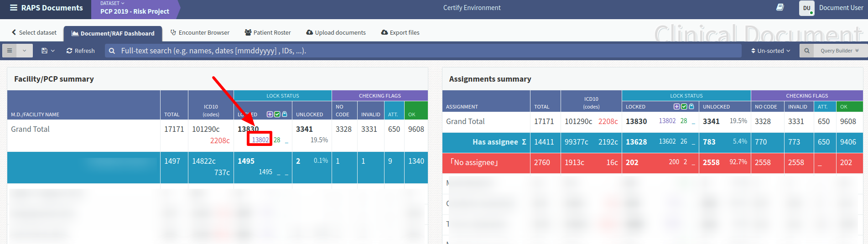The height and width of the screenshot is (244, 868).
Task: Click 9608 OK count in Facility Grand Total
Action: pos(416,129)
